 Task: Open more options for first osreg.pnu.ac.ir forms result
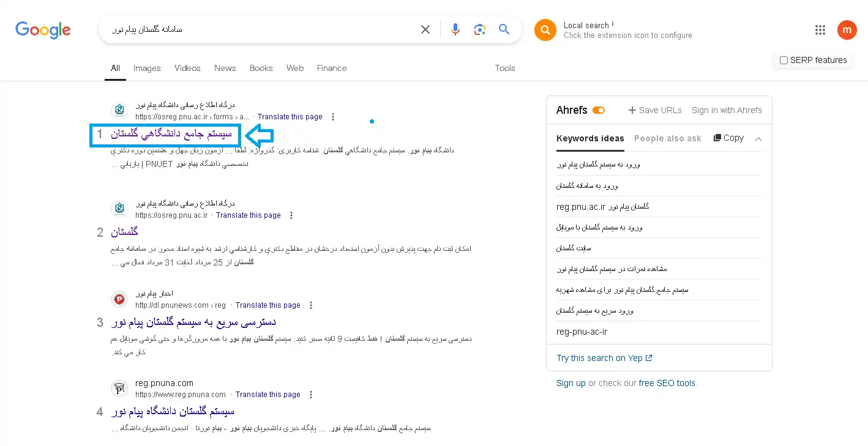click(333, 117)
